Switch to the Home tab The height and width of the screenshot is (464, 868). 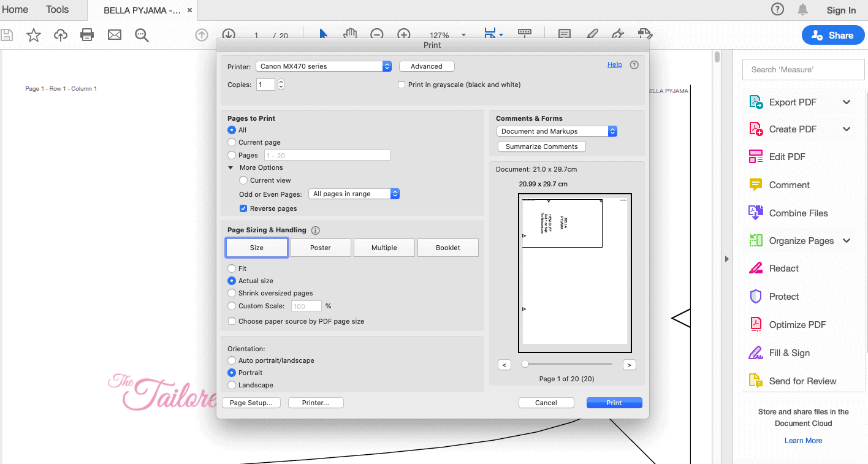click(x=15, y=10)
